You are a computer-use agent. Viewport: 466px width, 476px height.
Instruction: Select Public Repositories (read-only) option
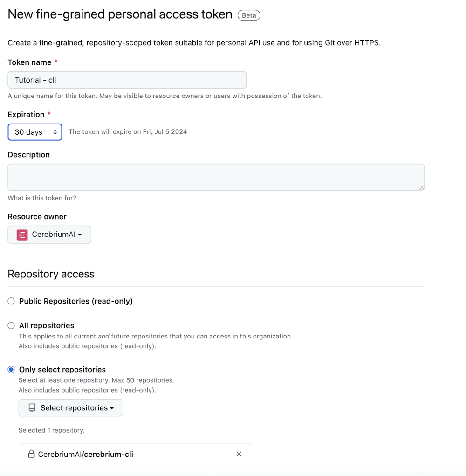[11, 301]
